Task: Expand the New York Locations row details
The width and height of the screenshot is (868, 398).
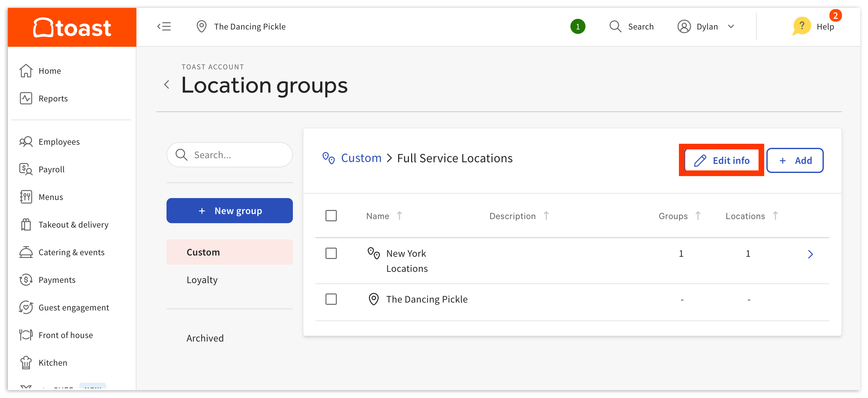Action: [x=811, y=254]
